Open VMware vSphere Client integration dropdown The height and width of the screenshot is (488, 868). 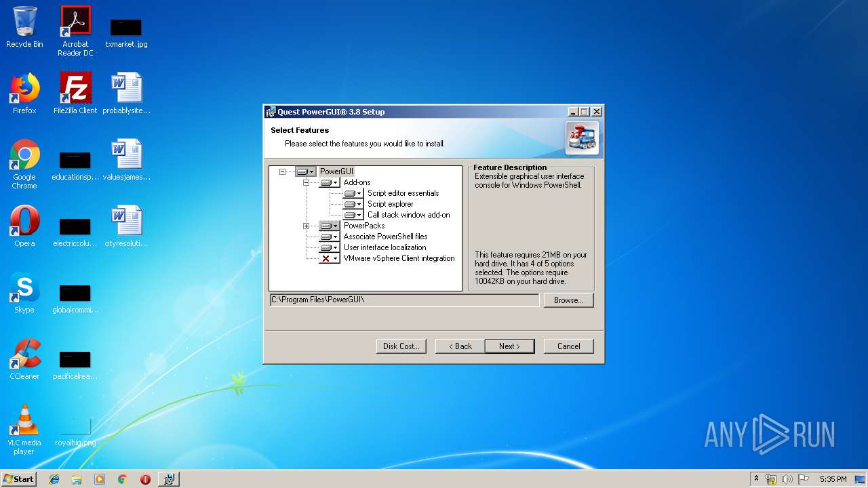click(x=330, y=258)
